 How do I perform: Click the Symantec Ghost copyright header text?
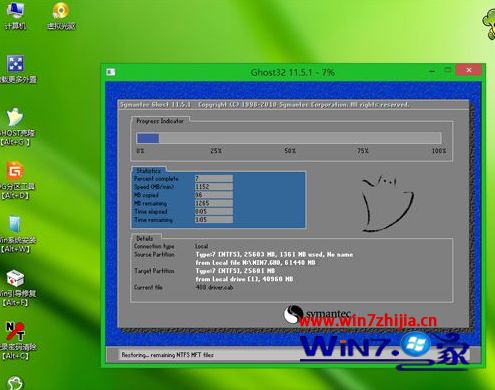tap(264, 105)
